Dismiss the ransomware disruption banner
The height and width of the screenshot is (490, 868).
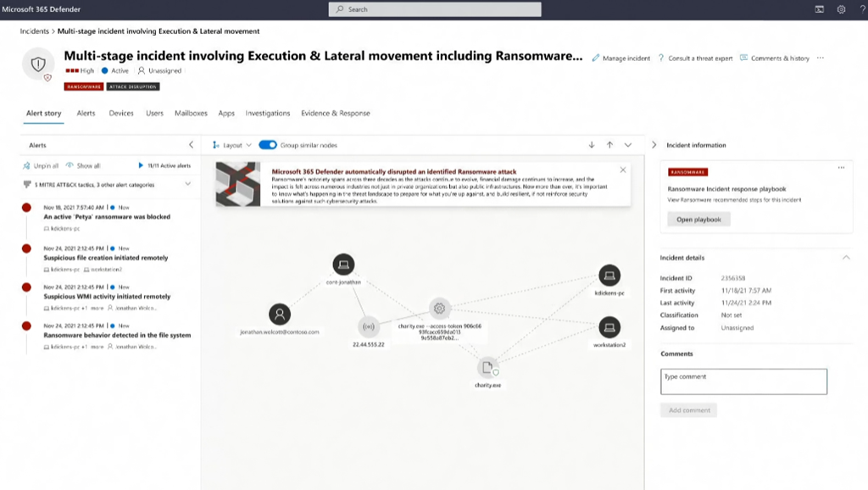tap(623, 170)
